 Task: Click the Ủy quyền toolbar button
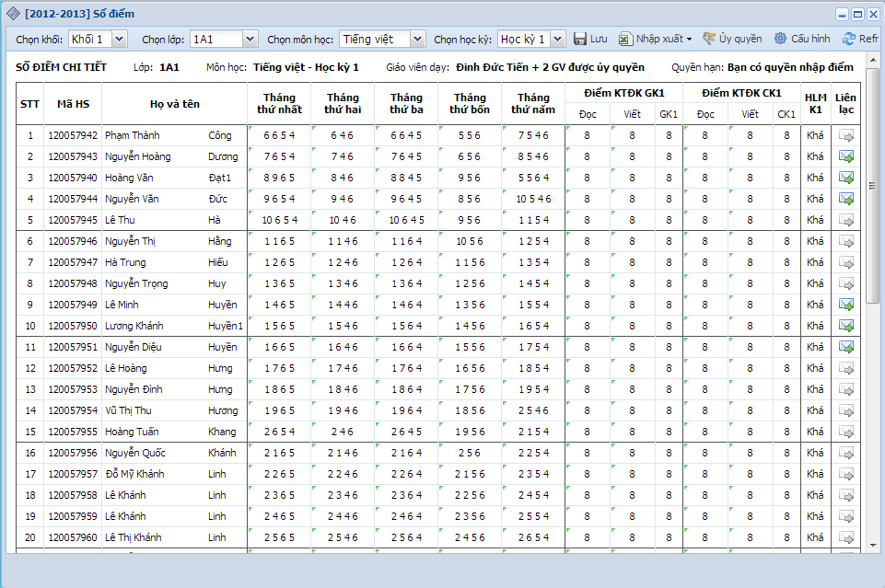point(731,39)
